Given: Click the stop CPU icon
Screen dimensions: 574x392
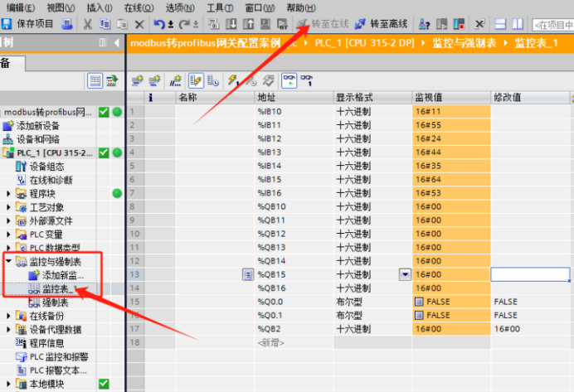Looking at the screenshot, I should click(459, 24).
